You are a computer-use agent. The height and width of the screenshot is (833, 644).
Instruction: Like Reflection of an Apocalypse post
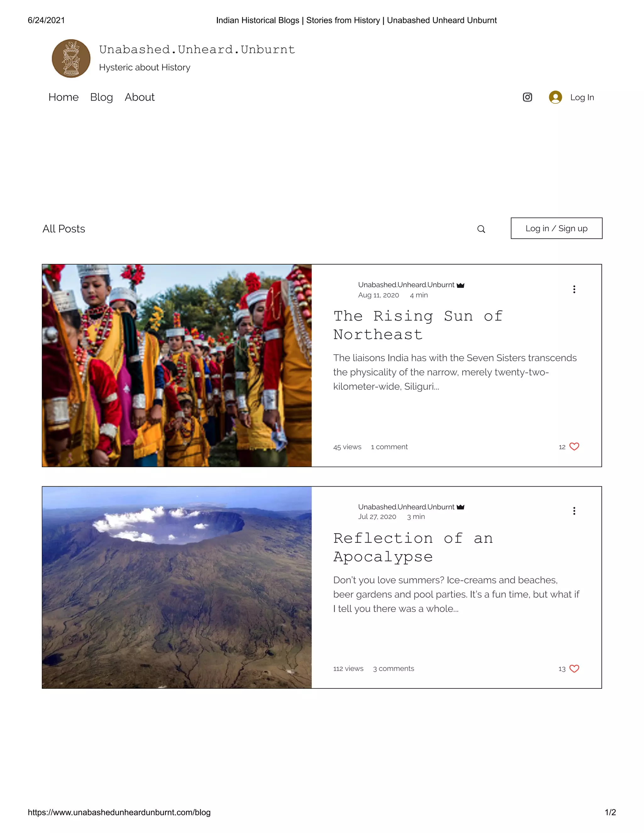(x=574, y=669)
